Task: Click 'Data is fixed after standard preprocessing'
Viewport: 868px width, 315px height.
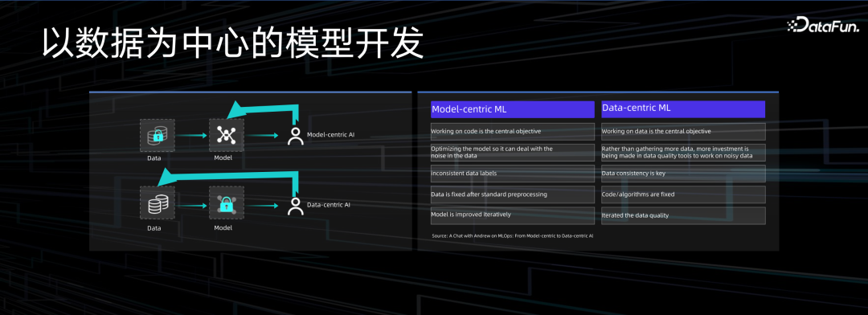Action: coord(512,194)
